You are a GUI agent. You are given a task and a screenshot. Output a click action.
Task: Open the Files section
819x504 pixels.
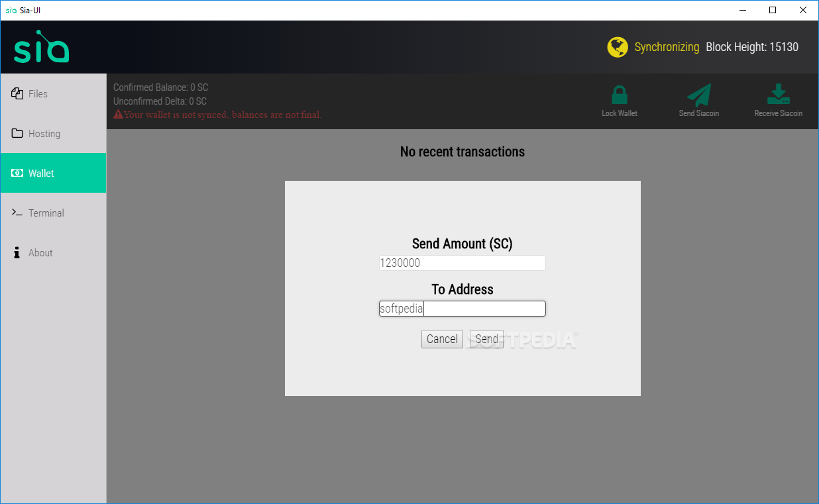point(53,93)
